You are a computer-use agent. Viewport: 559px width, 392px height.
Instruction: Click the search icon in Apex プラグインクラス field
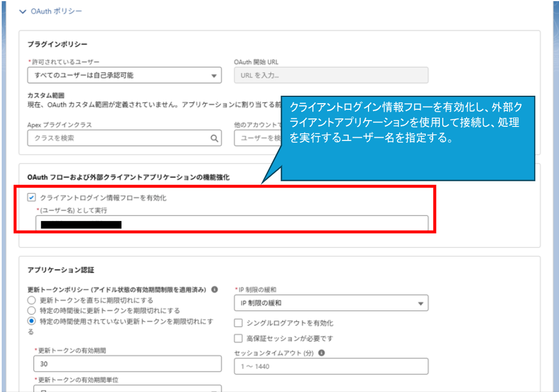pyautogui.click(x=214, y=138)
